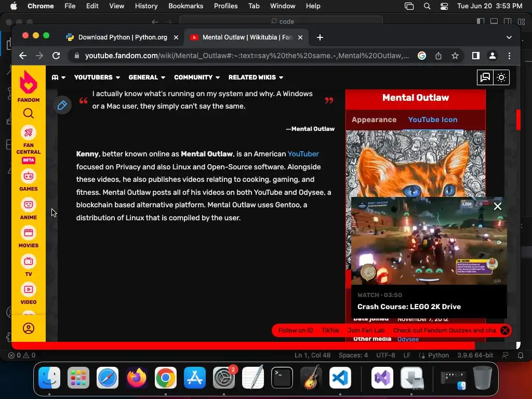
Task: Open the Odysee other media link
Action: pos(408,339)
